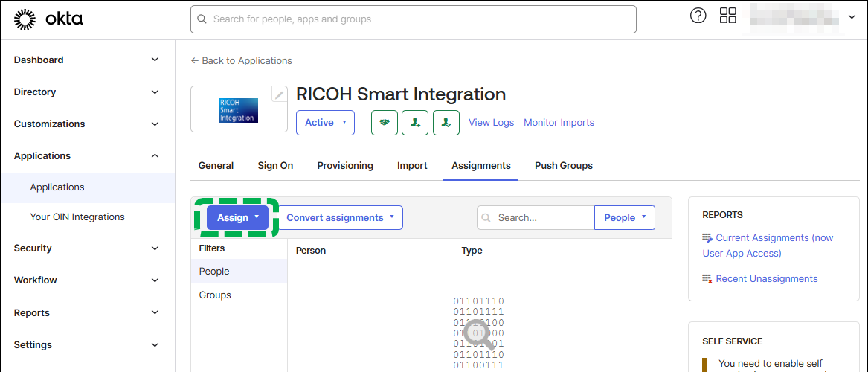Image resolution: width=868 pixels, height=372 pixels.
Task: Switch to the Provisioning tab
Action: click(345, 166)
